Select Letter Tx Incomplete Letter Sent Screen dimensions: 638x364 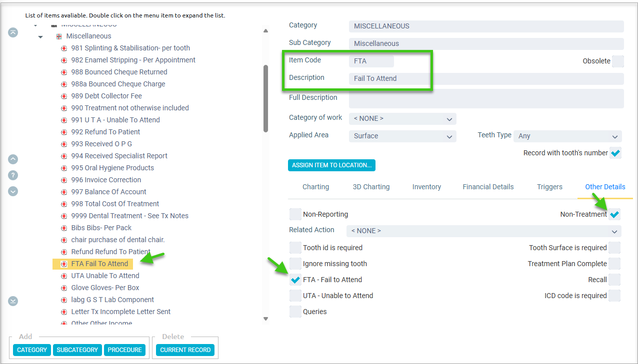point(121,312)
